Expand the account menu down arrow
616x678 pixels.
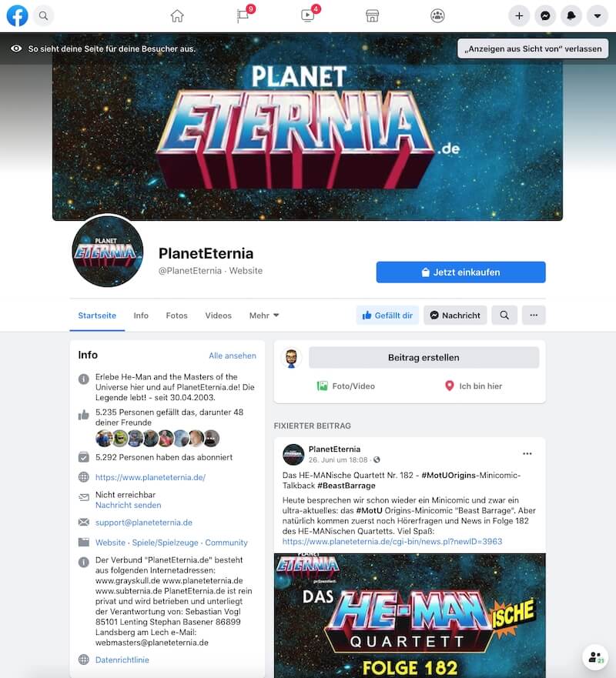[597, 16]
